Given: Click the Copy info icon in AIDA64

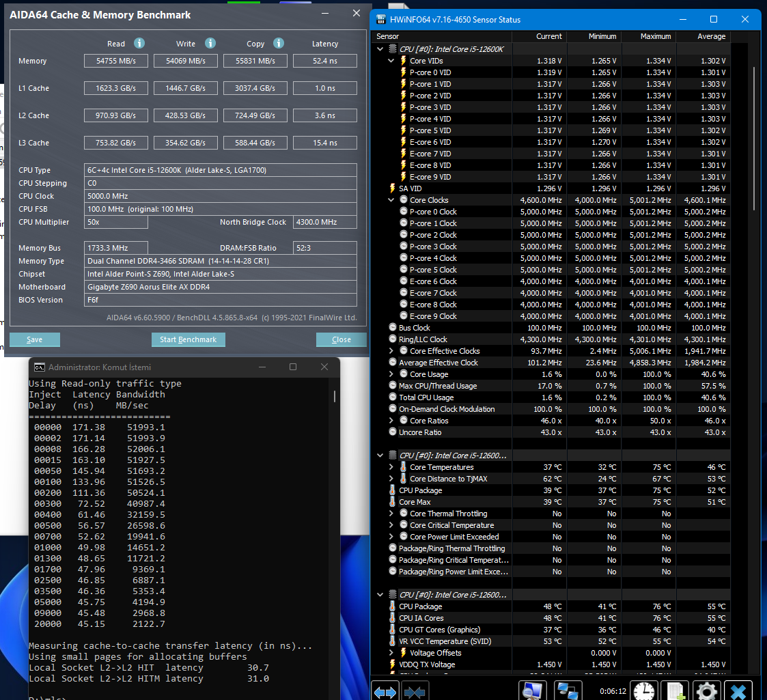Looking at the screenshot, I should [279, 43].
